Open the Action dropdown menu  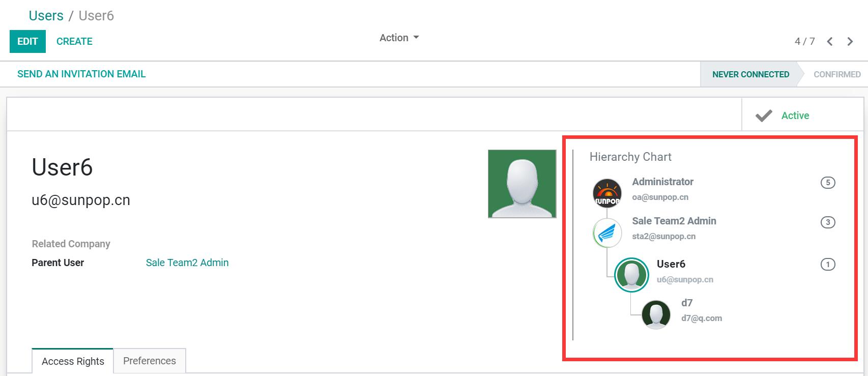click(399, 38)
